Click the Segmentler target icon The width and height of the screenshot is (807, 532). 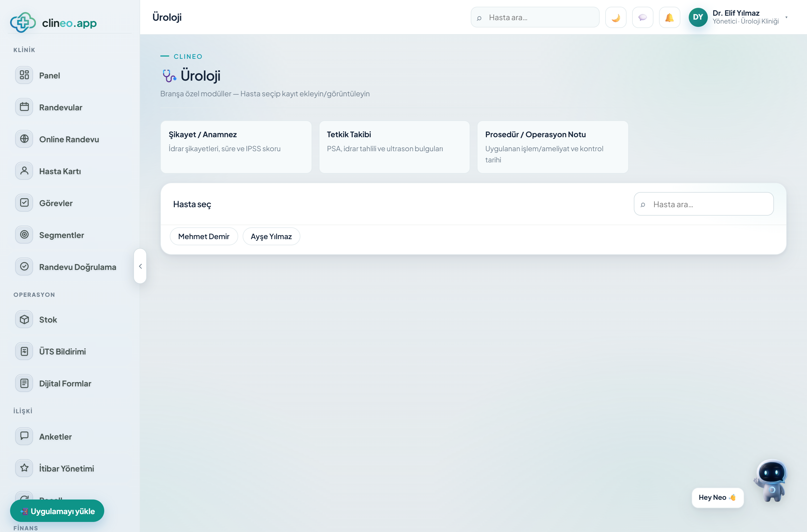(24, 234)
